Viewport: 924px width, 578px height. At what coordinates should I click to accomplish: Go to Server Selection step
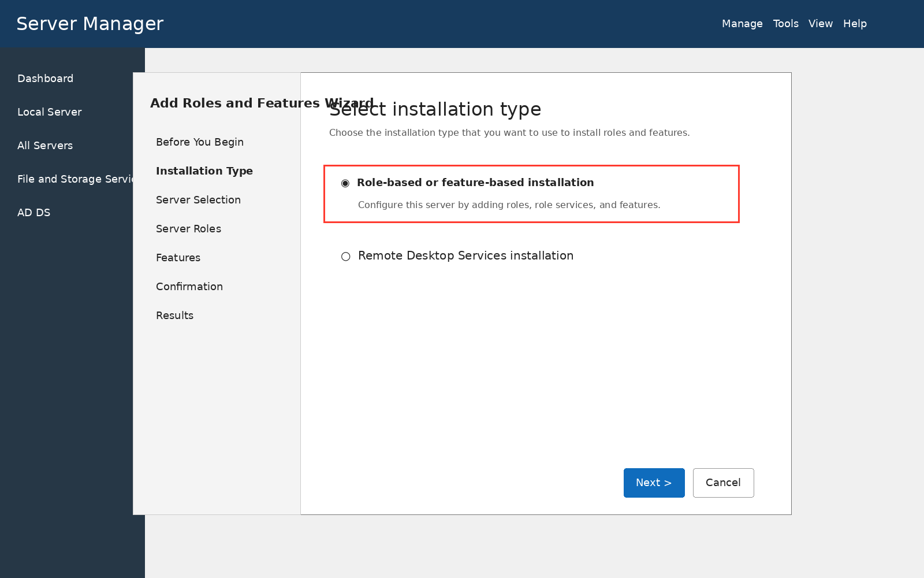[198, 200]
